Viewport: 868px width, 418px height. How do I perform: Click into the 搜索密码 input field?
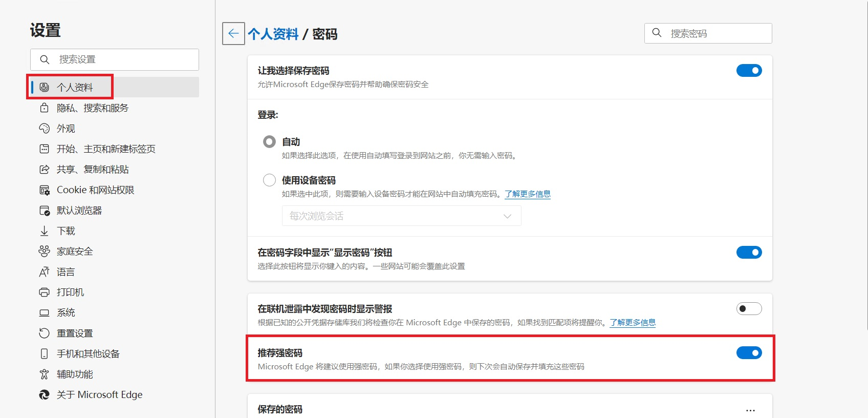coord(708,33)
